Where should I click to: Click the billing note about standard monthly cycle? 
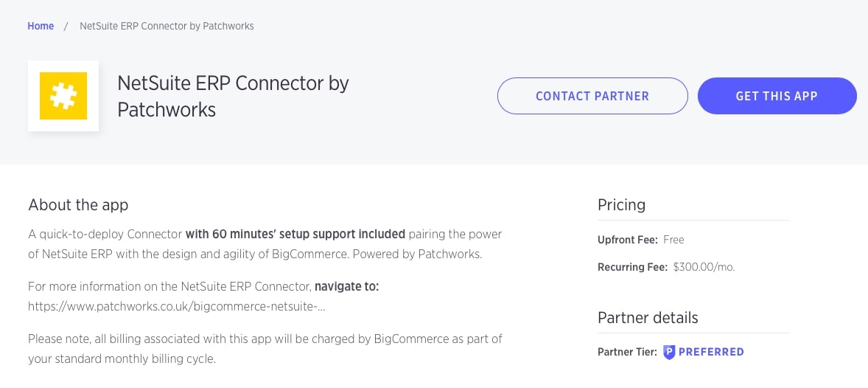[265, 349]
